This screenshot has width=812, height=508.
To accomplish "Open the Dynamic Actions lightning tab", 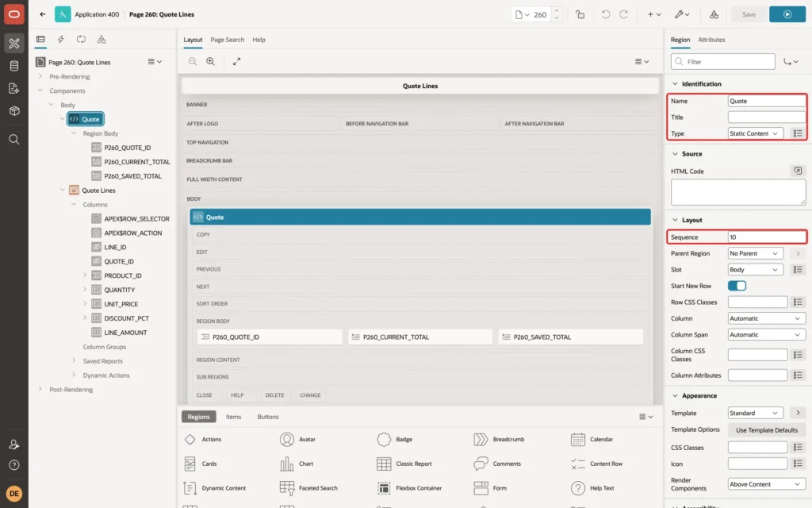I will click(x=60, y=40).
